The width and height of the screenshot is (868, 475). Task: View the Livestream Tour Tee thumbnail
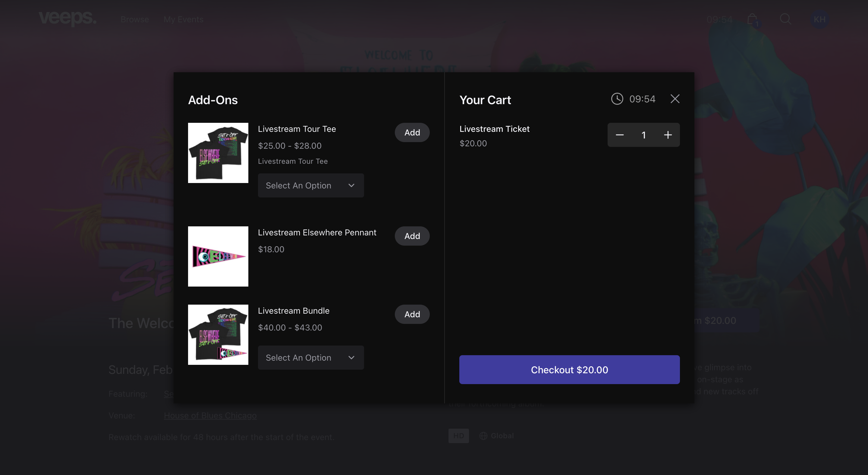point(218,153)
